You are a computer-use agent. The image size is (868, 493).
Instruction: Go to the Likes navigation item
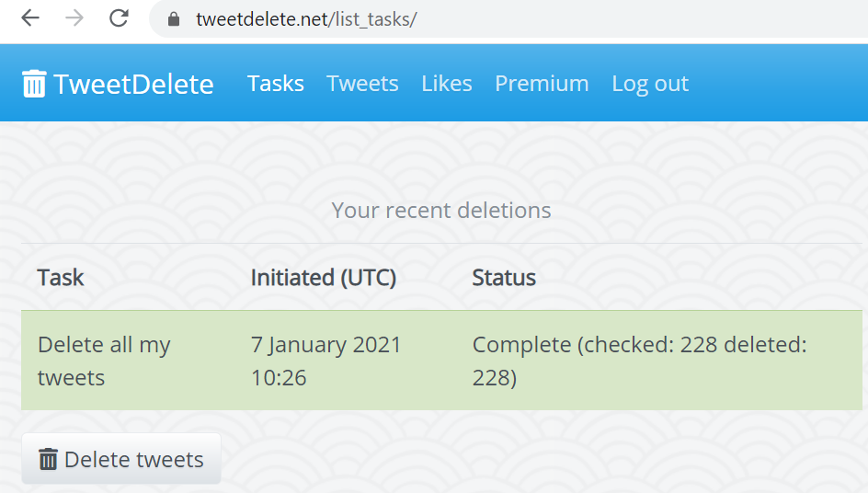pos(447,84)
